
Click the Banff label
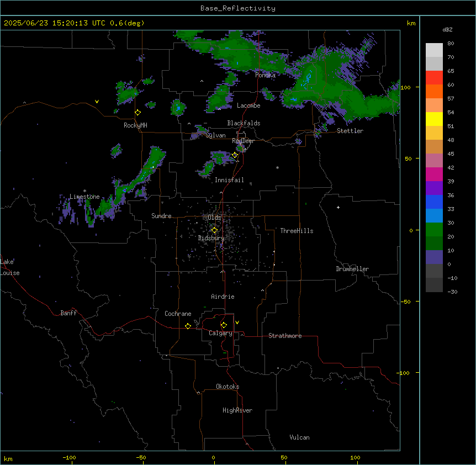[x=68, y=313]
